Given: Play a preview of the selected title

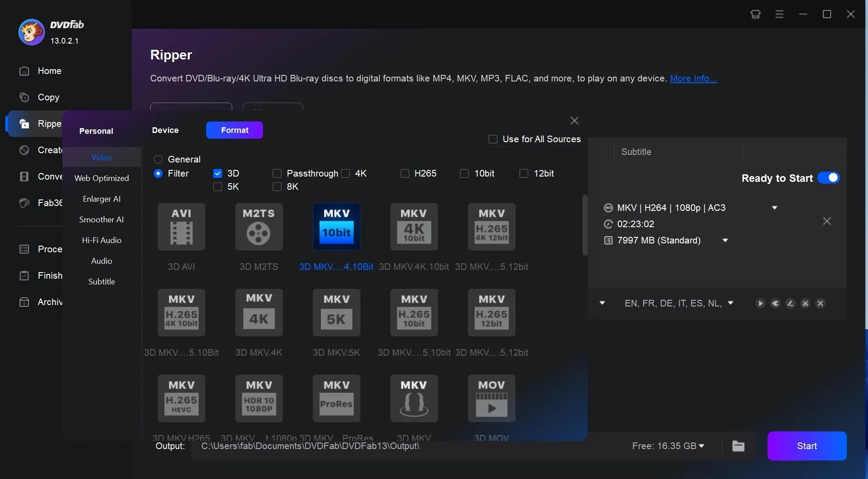Looking at the screenshot, I should (760, 303).
